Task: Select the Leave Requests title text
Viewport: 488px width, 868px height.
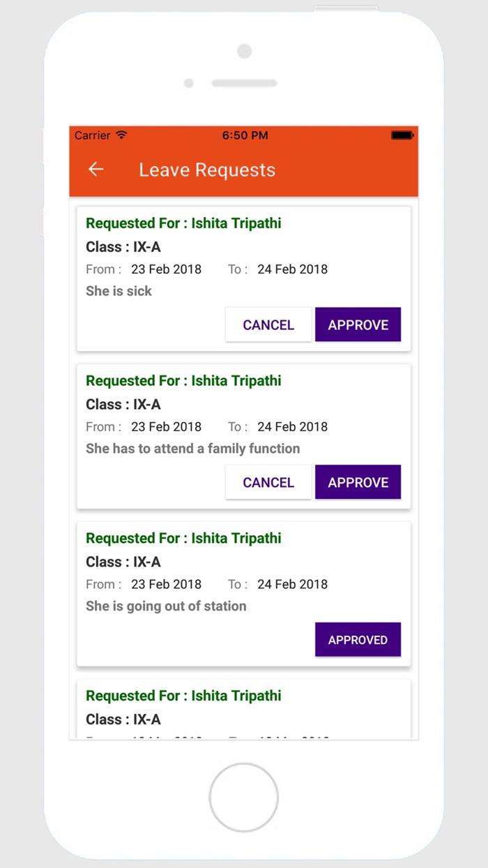Action: (206, 170)
